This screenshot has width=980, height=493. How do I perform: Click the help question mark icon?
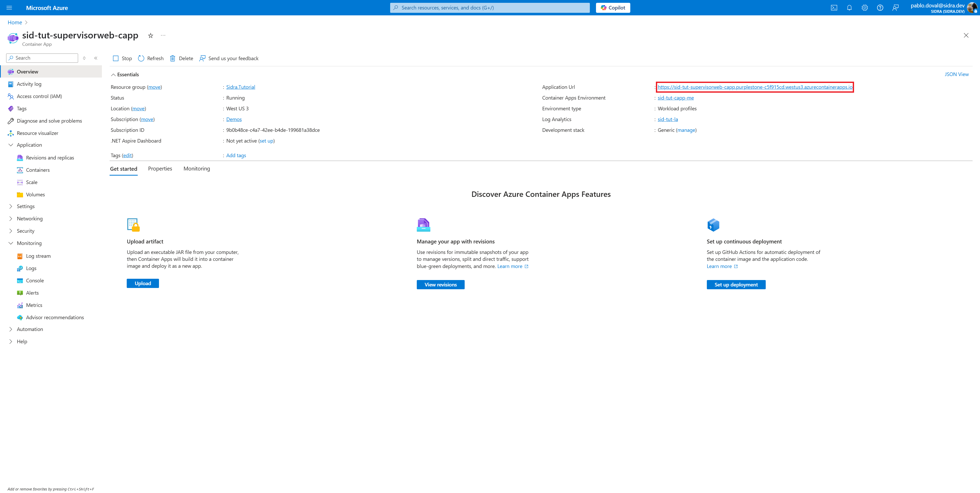click(880, 8)
